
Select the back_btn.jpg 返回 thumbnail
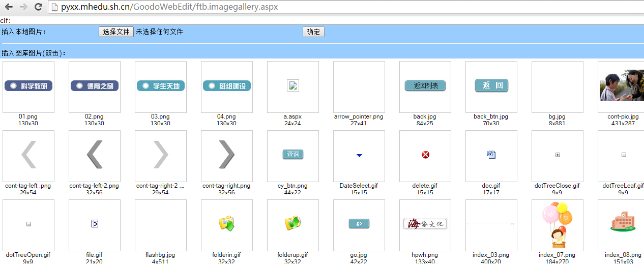point(491,85)
